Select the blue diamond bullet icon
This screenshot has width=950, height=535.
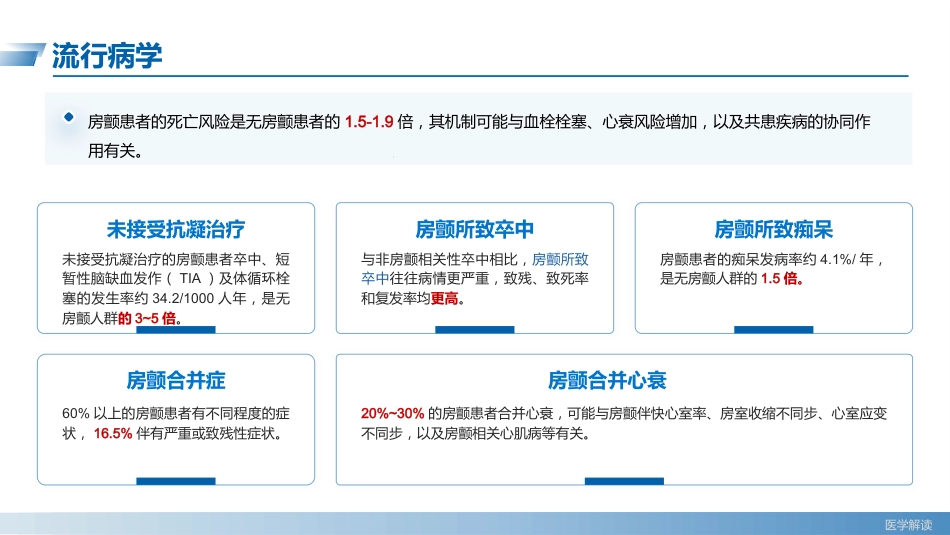tap(69, 117)
